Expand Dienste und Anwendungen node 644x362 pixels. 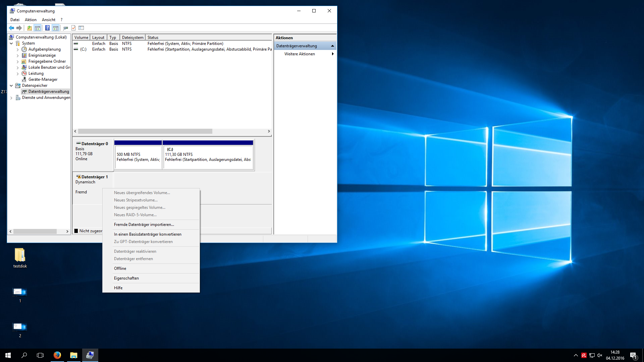11,98
